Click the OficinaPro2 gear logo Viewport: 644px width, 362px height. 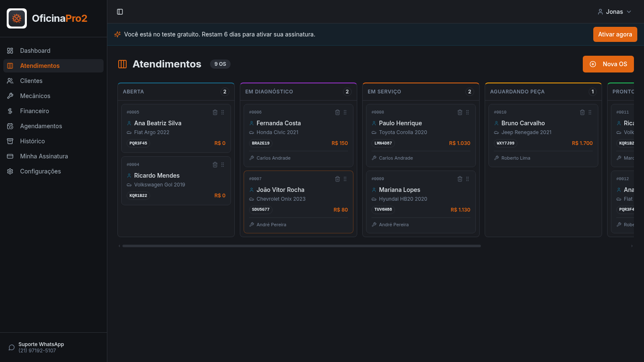click(x=17, y=18)
